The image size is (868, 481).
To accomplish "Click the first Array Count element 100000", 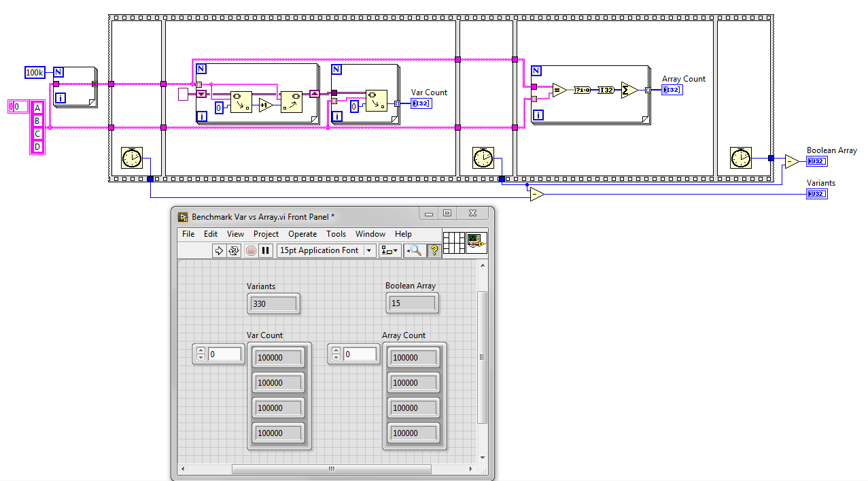I will coord(414,357).
